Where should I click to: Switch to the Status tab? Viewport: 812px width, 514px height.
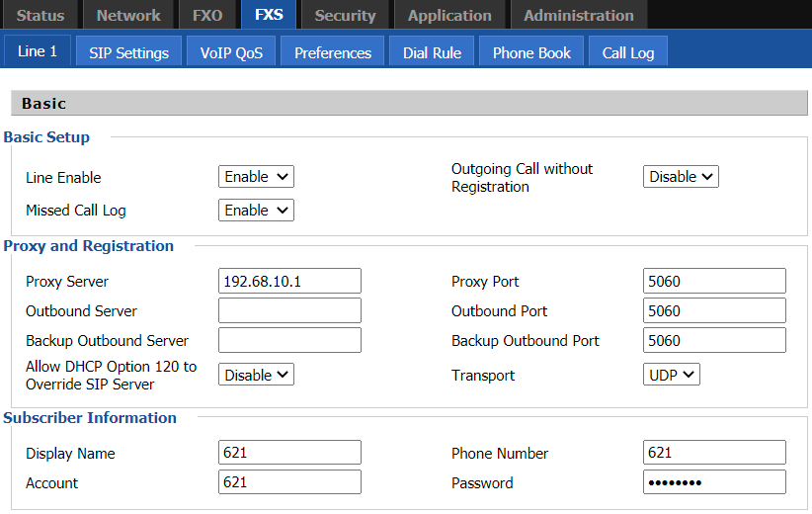coord(41,15)
